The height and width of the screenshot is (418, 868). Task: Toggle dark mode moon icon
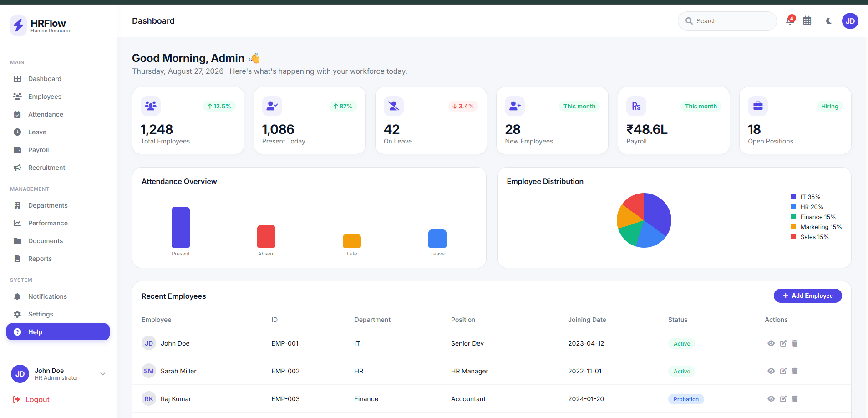(x=829, y=21)
